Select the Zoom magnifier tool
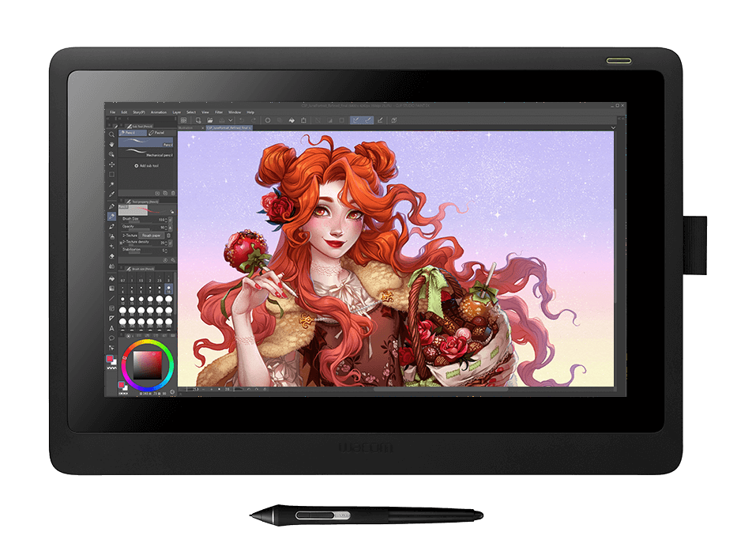Screen dimensions: 756x551 [x=112, y=135]
